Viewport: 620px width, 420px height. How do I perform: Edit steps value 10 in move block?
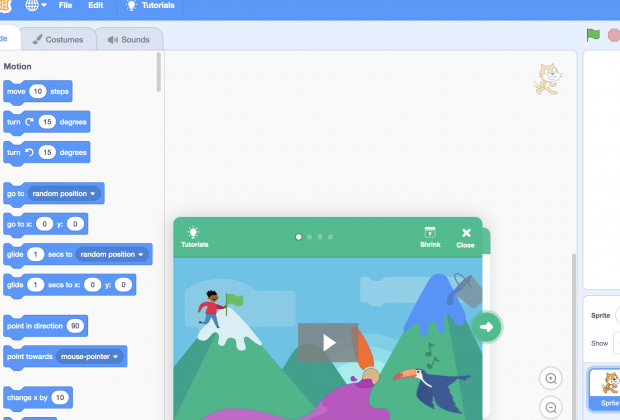tap(38, 92)
